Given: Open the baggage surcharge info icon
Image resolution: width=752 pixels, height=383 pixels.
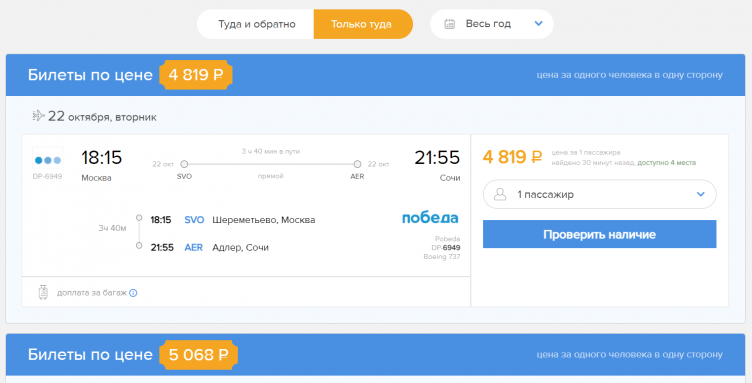Looking at the screenshot, I should 133,293.
